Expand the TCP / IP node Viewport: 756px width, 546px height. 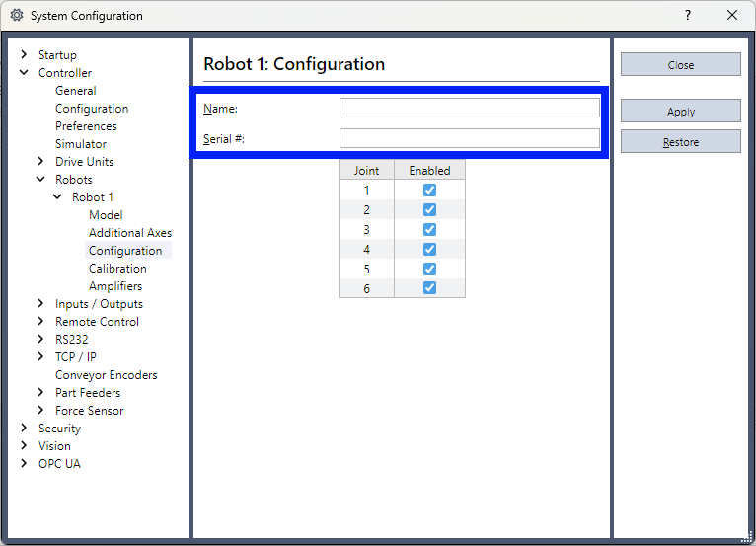tap(40, 357)
